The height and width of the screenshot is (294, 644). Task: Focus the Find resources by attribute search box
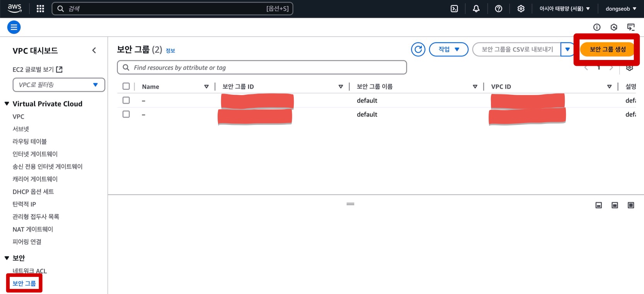(262, 67)
